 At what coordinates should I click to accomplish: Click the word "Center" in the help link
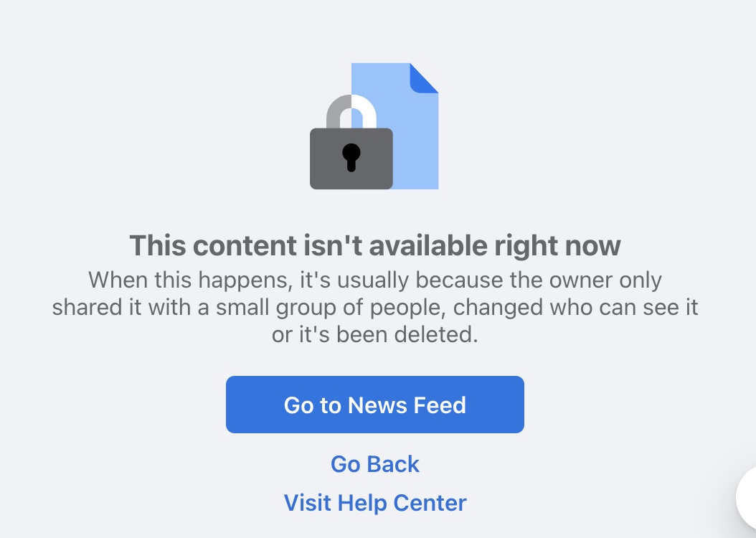430,503
